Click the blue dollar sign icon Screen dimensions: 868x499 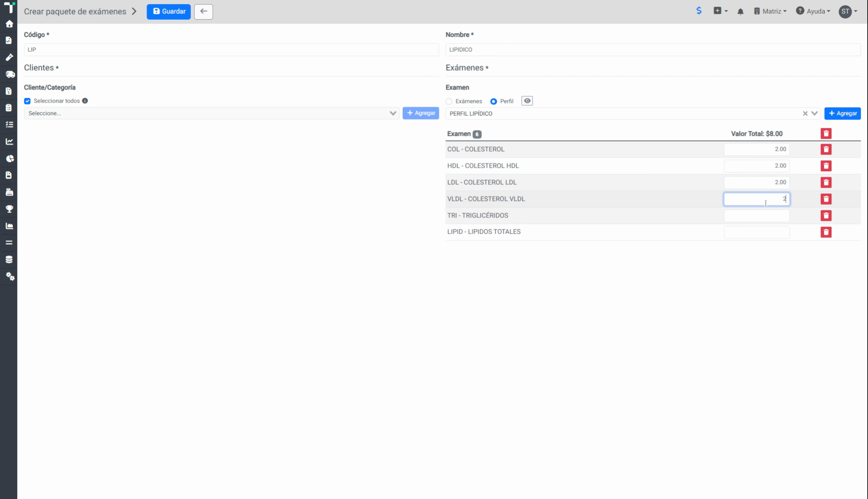click(x=699, y=11)
